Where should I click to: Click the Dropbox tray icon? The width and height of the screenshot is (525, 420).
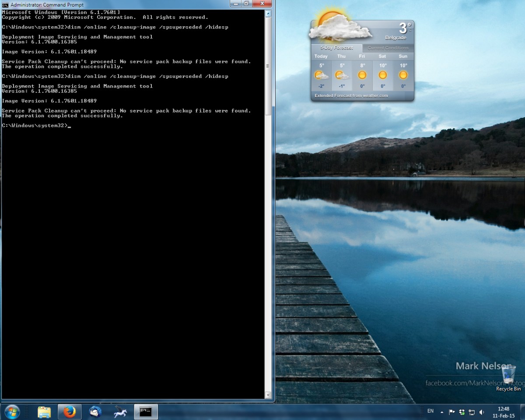tap(462, 412)
